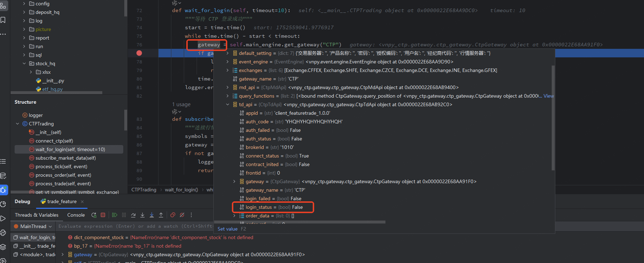
Task: Resume program execution
Action: [x=115, y=215]
